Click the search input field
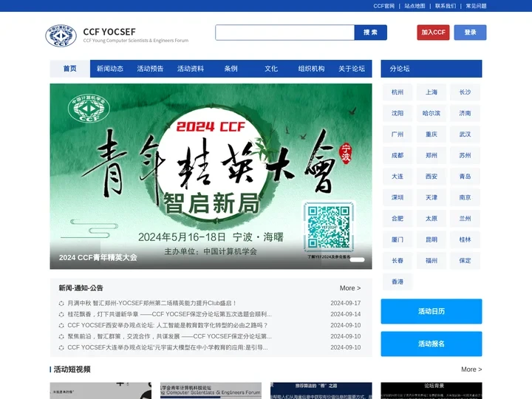The height and width of the screenshot is (399, 532). tap(284, 33)
